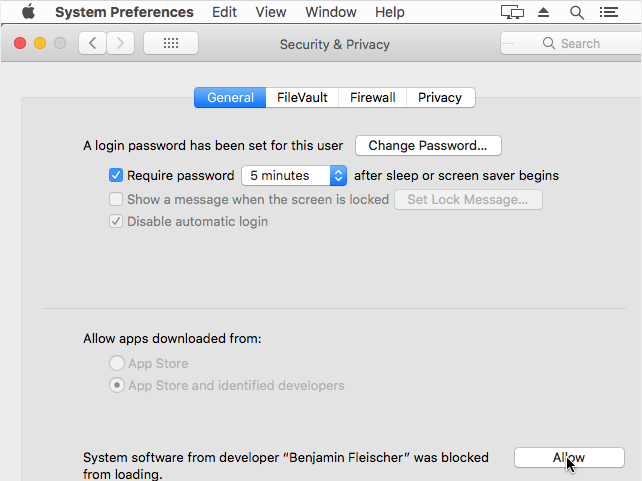This screenshot has height=481, width=642.
Task: Open Spotlight search magnifier icon
Action: [x=576, y=12]
